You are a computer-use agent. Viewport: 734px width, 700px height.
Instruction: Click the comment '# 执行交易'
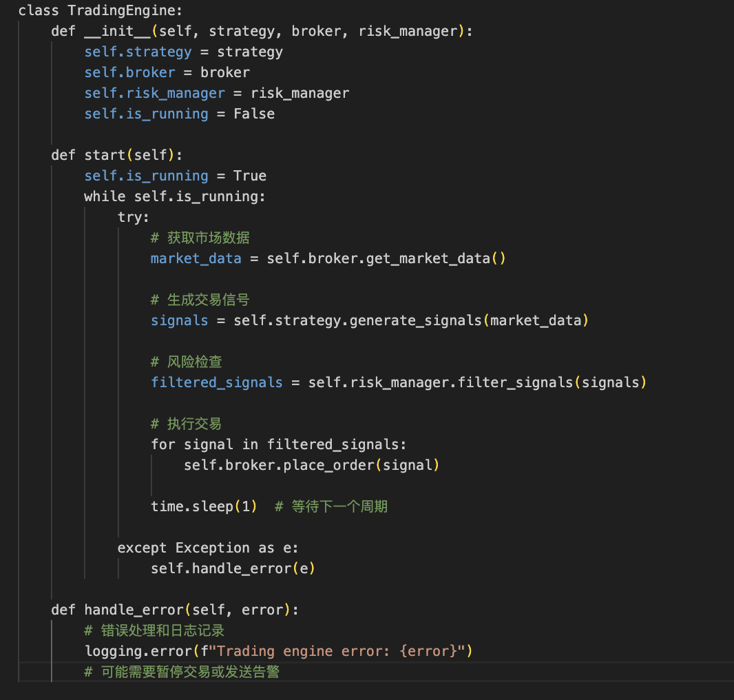tap(187, 424)
